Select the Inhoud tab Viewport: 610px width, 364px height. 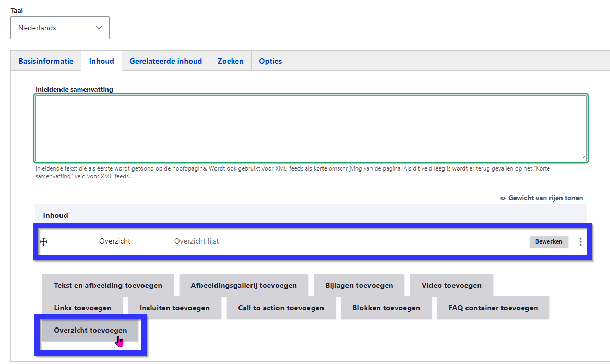101,61
